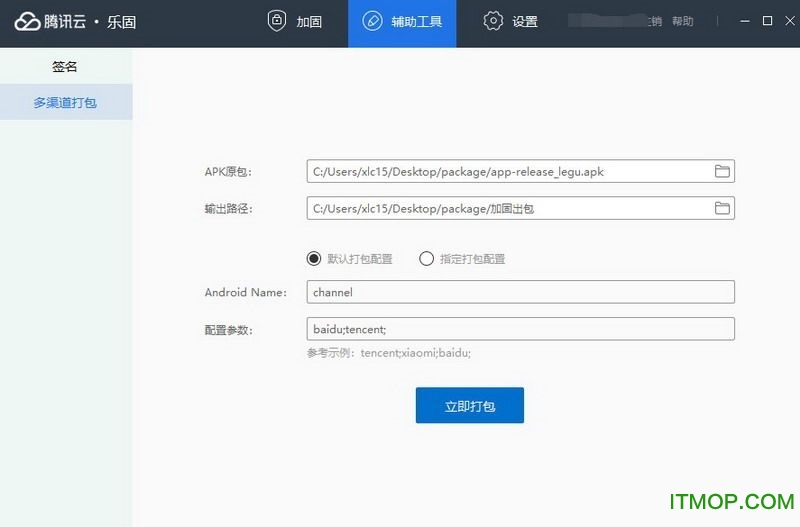Click the Tencent Cloud logo icon
The width and height of the screenshot is (800, 527).
(x=26, y=22)
